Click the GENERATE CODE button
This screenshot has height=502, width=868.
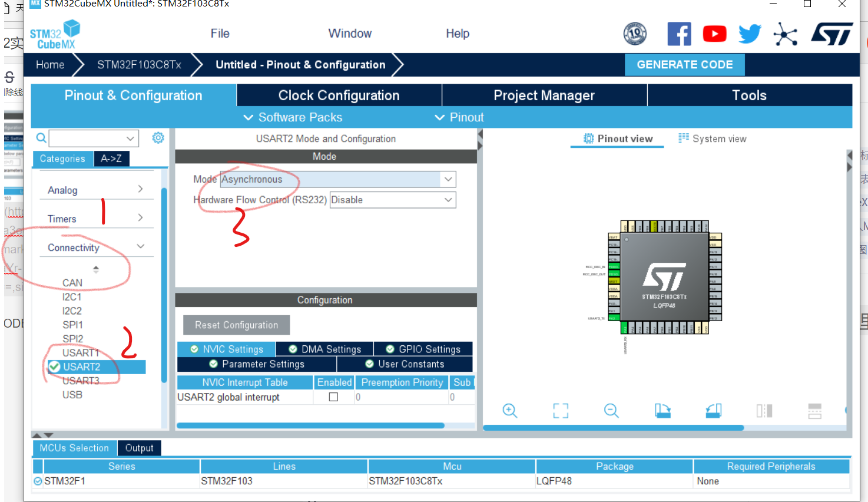(x=685, y=65)
